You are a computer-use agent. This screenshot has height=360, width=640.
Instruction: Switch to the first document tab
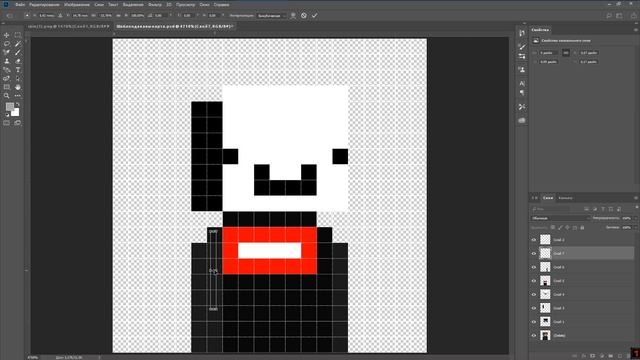[x=69, y=26]
